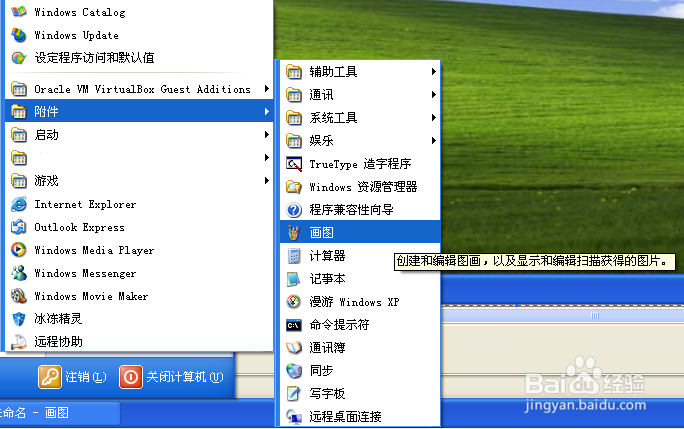Select the 命令提示符 text entry

(x=339, y=325)
